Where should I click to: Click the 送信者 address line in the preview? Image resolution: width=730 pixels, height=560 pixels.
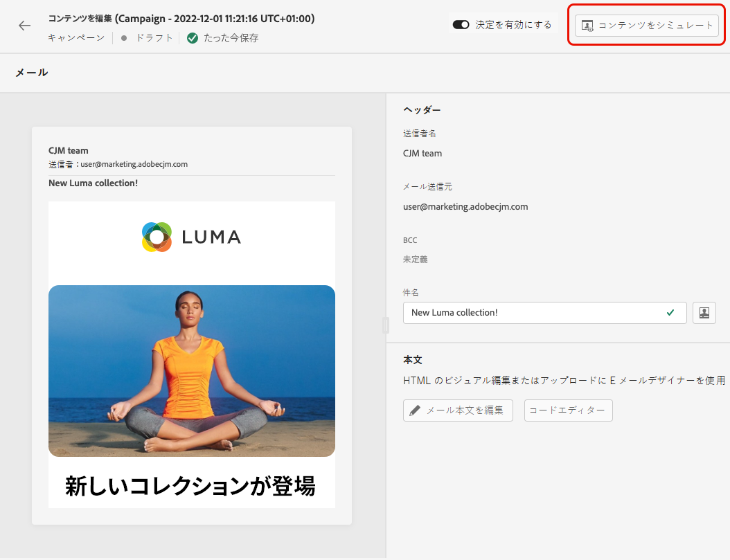[118, 164]
